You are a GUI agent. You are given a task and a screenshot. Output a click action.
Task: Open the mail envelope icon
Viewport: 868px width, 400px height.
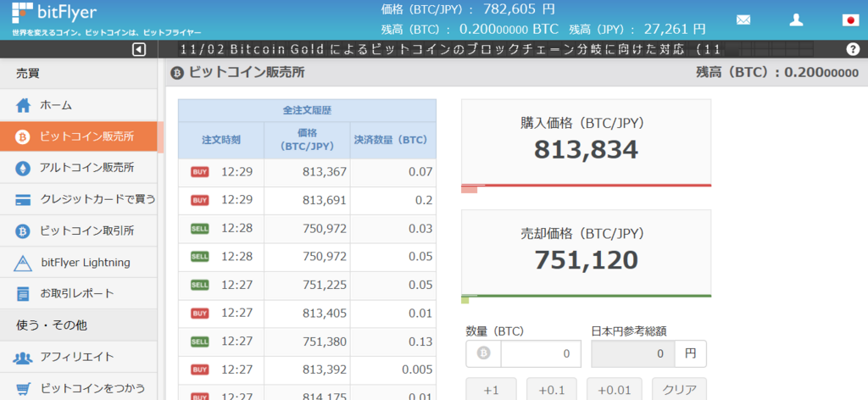pyautogui.click(x=743, y=20)
